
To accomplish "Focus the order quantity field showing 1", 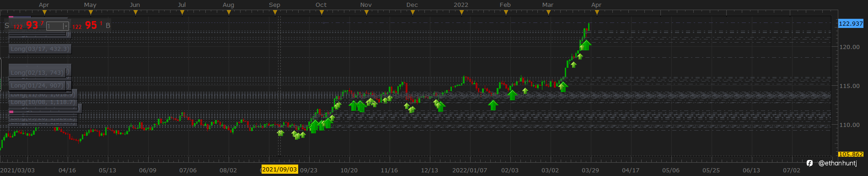I will pyautogui.click(x=54, y=26).
